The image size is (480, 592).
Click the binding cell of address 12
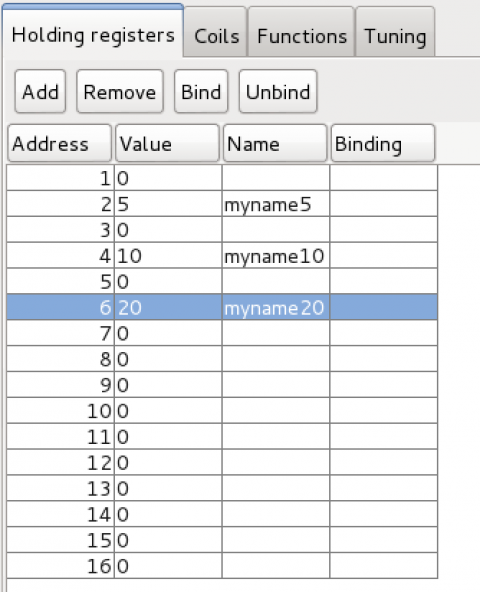click(x=384, y=462)
